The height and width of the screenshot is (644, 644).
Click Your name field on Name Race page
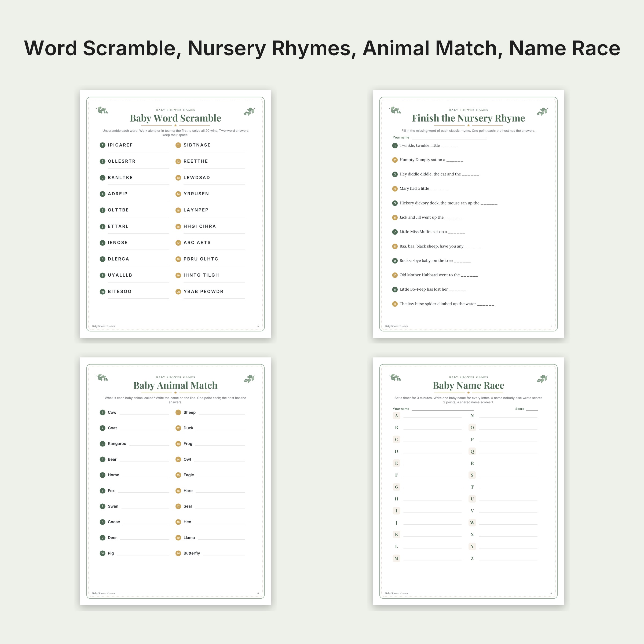(x=443, y=409)
